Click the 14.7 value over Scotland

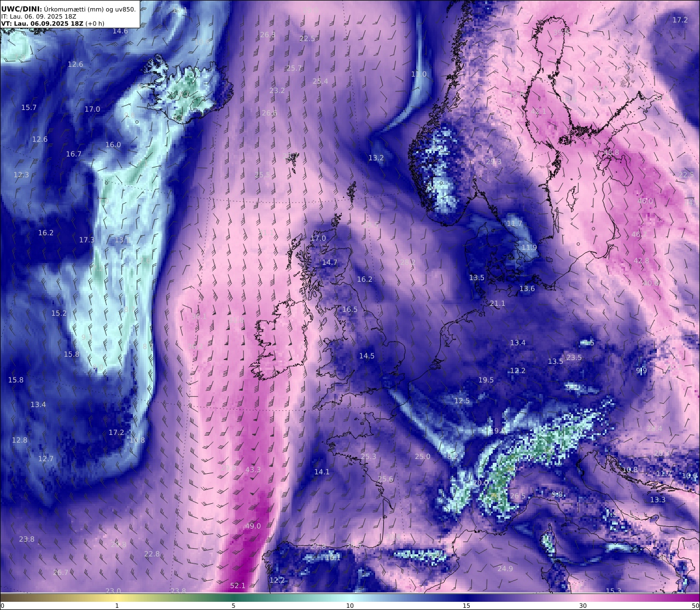[x=330, y=262]
